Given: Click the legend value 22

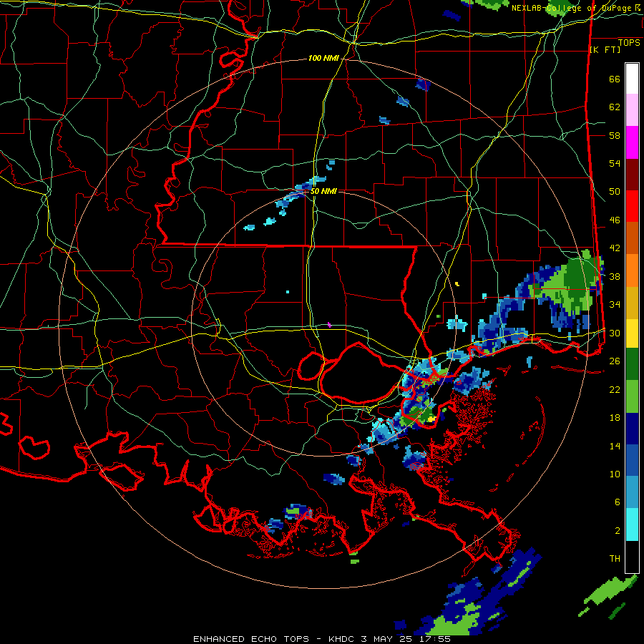Looking at the screenshot, I should pos(615,389).
